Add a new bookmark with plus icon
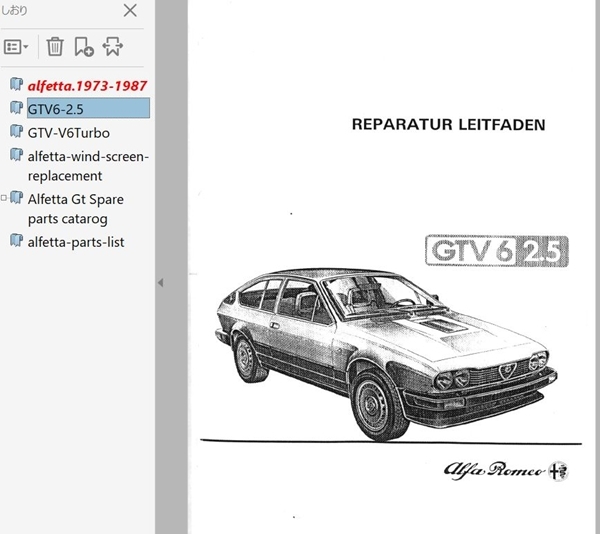600x534 pixels. coord(84,47)
